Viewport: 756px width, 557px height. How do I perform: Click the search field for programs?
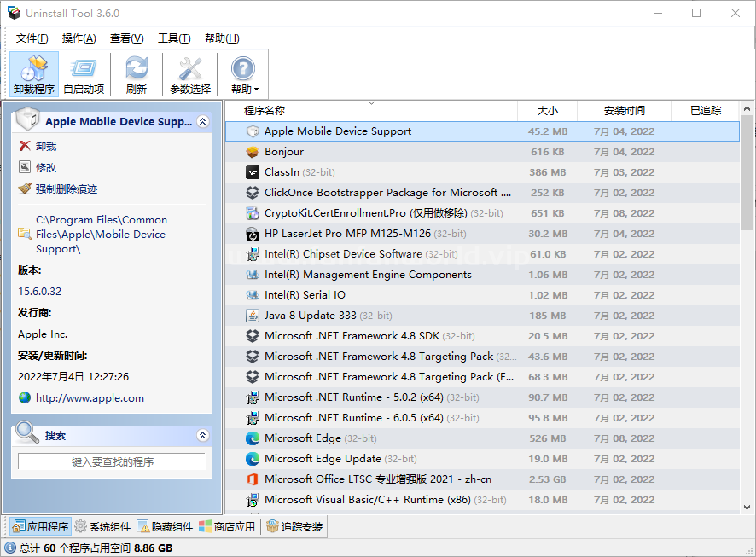[112, 461]
